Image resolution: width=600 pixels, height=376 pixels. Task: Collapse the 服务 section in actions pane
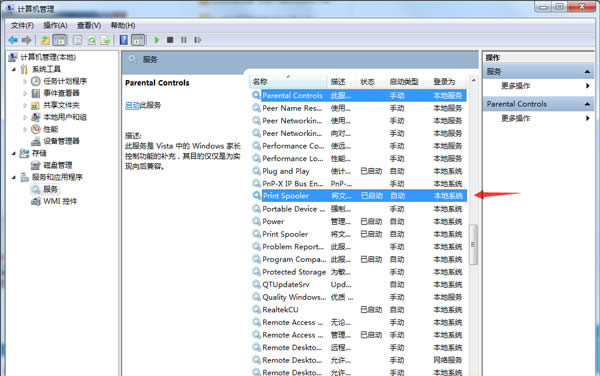click(x=587, y=72)
